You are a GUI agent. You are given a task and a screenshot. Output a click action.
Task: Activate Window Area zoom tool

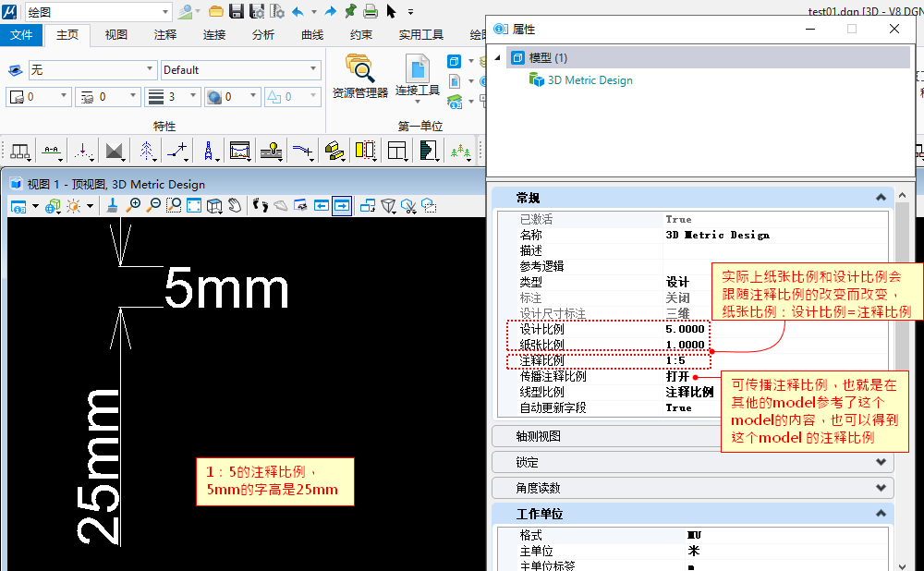tap(174, 206)
